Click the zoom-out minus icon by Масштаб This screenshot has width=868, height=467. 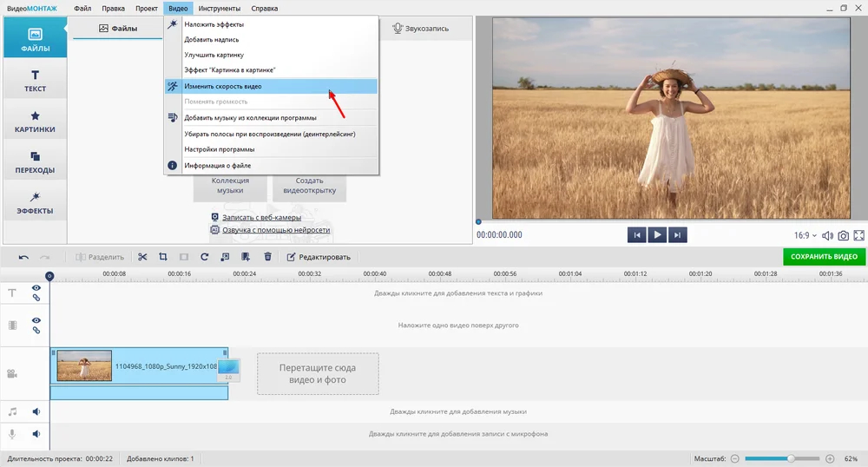pyautogui.click(x=734, y=458)
